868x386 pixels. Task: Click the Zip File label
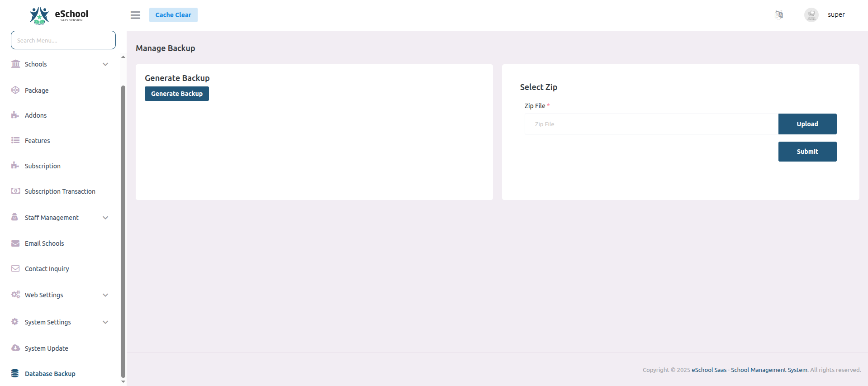535,106
